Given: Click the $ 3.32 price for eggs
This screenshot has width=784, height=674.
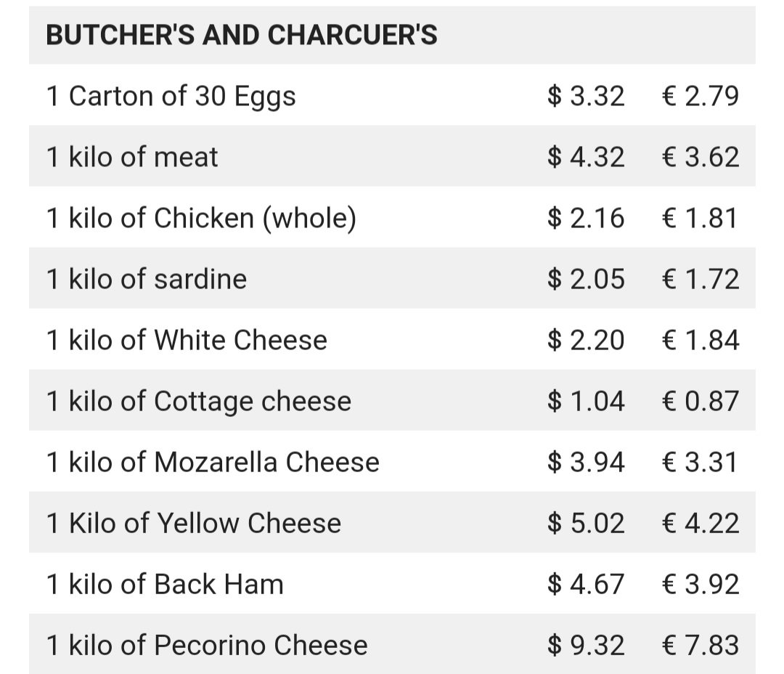Looking at the screenshot, I should (x=586, y=96).
